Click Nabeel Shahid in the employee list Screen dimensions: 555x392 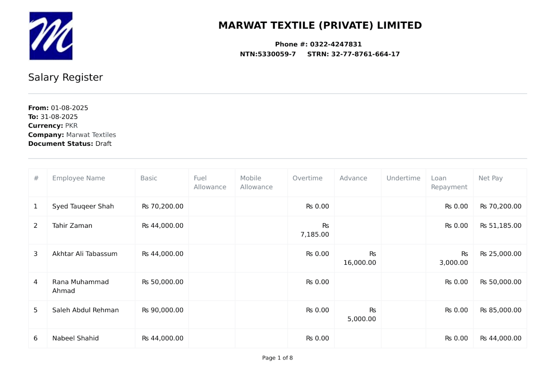click(x=75, y=339)
